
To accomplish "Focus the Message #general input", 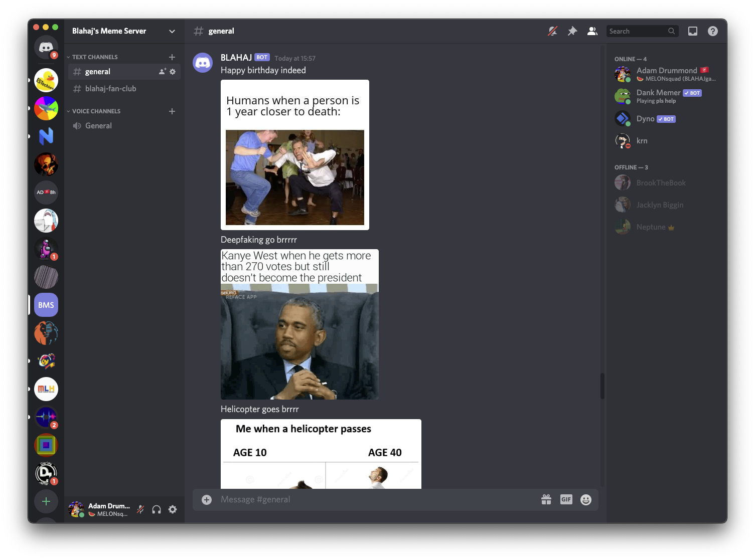I will click(x=376, y=499).
